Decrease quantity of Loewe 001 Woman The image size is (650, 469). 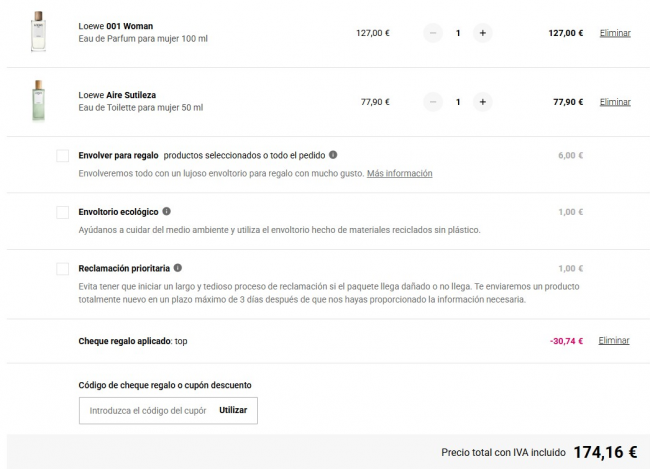[433, 32]
